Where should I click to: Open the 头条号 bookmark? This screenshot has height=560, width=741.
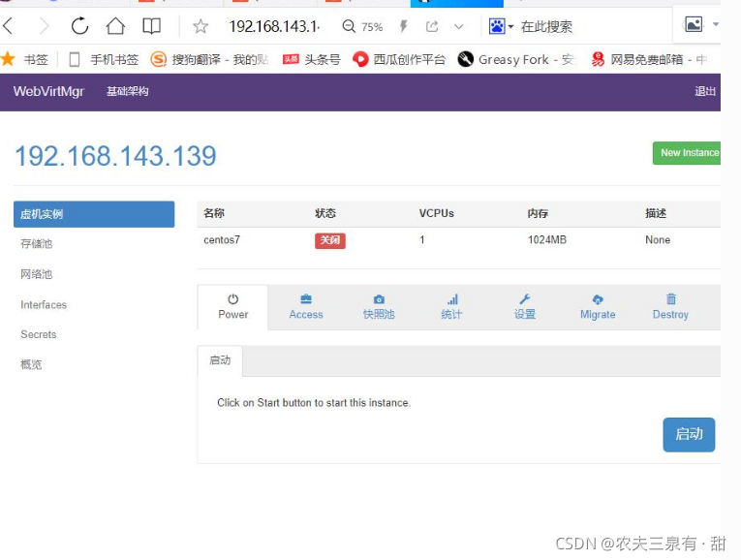(312, 59)
